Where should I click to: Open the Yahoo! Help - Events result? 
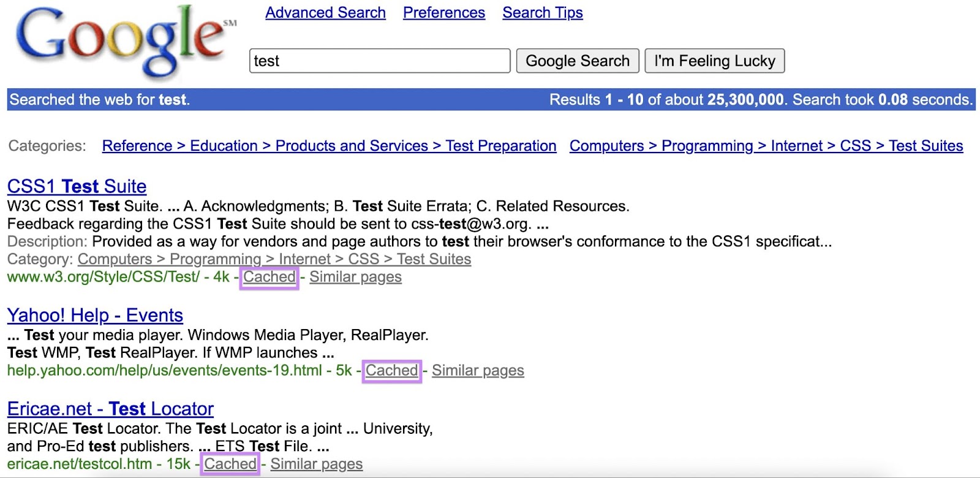point(95,315)
